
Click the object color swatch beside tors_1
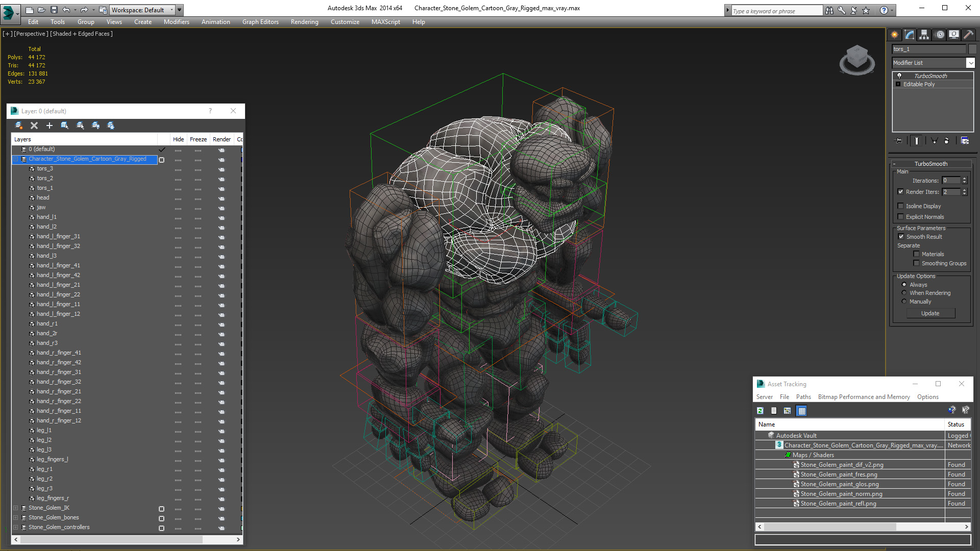click(972, 49)
